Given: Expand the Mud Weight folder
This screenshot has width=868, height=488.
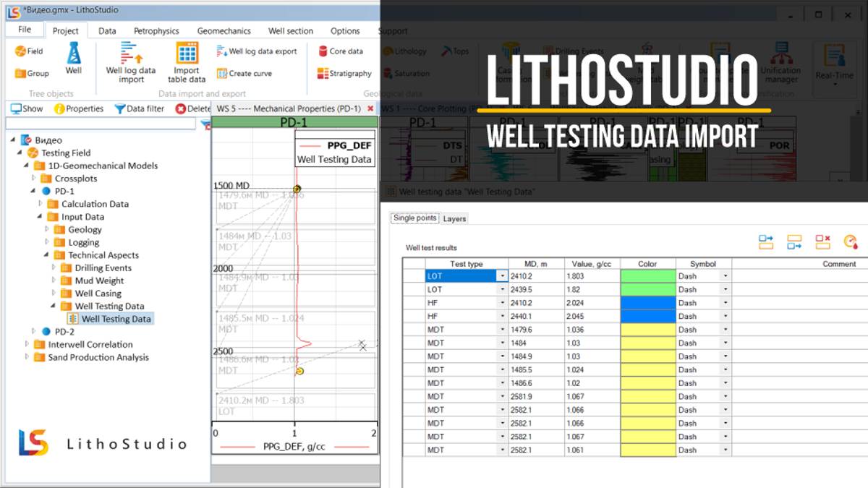Looking at the screenshot, I should pos(54,281).
